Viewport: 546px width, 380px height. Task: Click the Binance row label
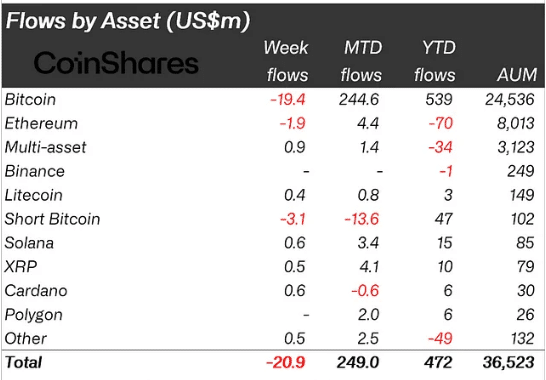pyautogui.click(x=35, y=171)
